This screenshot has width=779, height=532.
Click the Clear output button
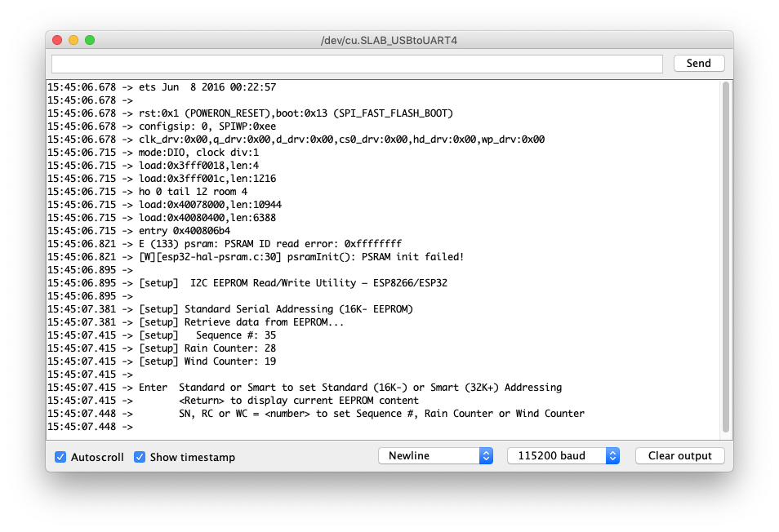tap(679, 455)
